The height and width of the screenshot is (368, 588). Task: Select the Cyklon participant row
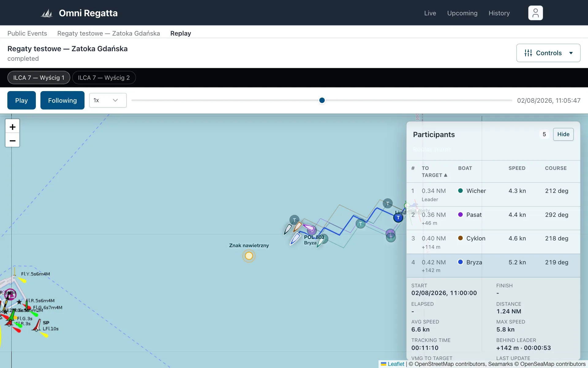coord(493,242)
